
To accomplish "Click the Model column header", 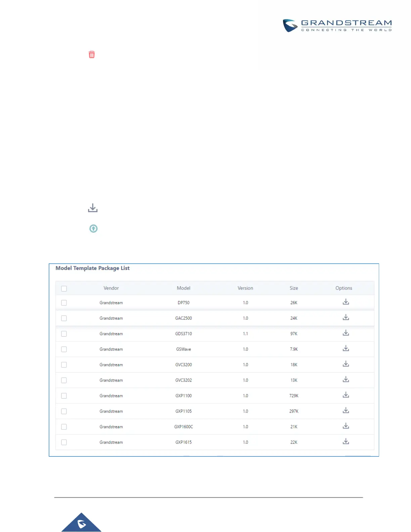I will pyautogui.click(x=184, y=288).
